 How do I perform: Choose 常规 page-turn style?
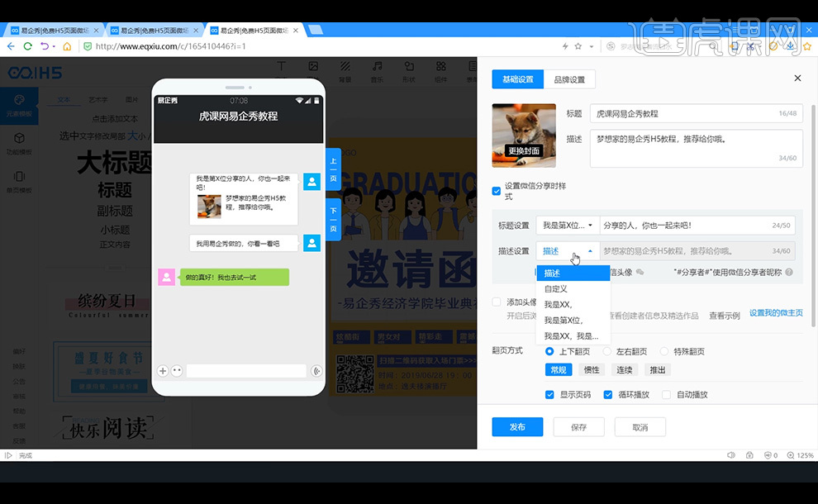[559, 370]
